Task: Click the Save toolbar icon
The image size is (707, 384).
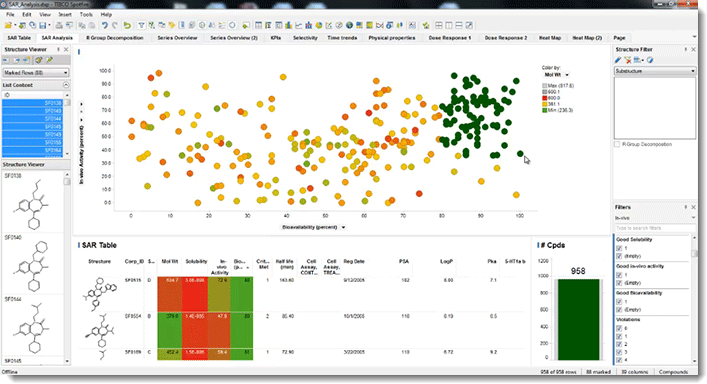Action: pos(43,25)
